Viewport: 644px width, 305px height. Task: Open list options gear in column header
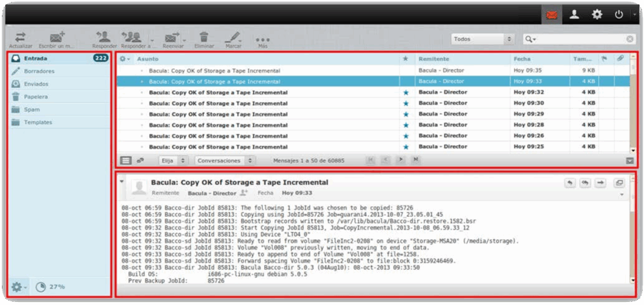[x=125, y=59]
